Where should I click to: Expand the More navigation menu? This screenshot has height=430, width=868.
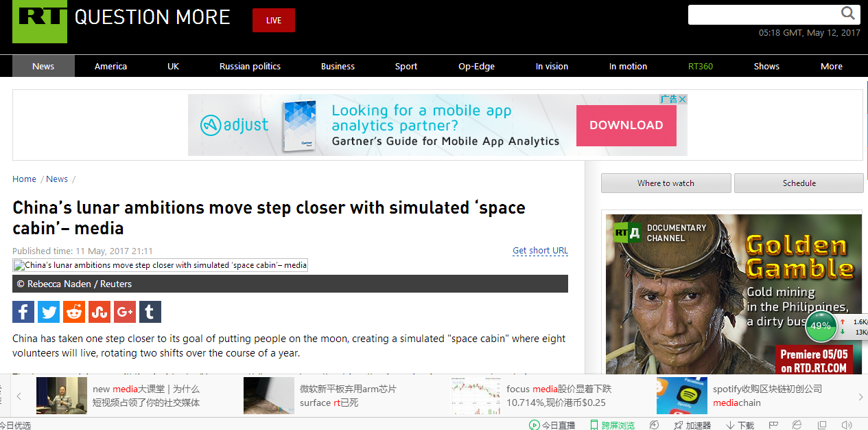(x=831, y=67)
